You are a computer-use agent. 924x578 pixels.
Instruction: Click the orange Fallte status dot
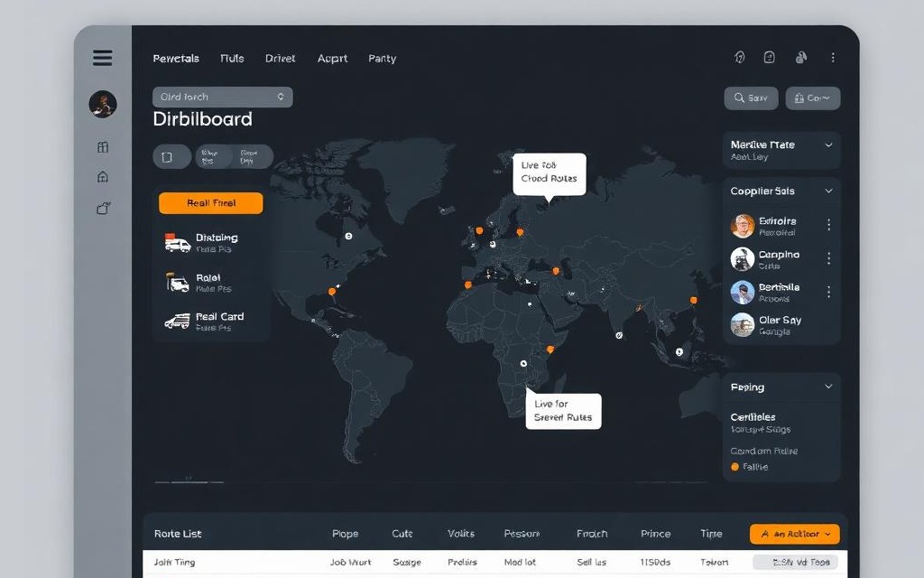click(735, 467)
